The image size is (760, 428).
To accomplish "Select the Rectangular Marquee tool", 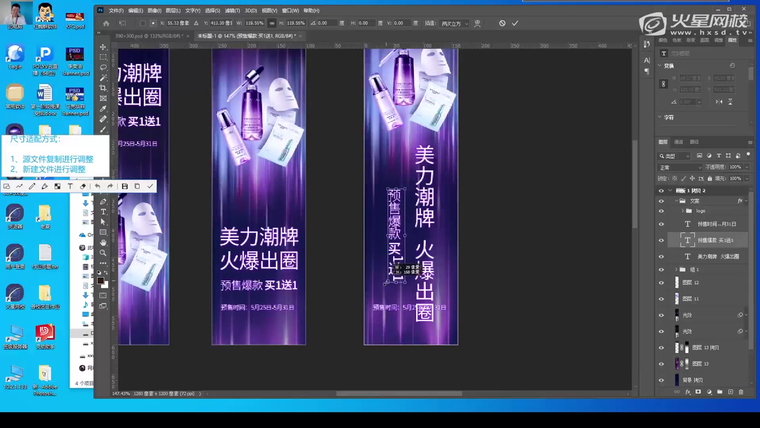I will pyautogui.click(x=103, y=57).
